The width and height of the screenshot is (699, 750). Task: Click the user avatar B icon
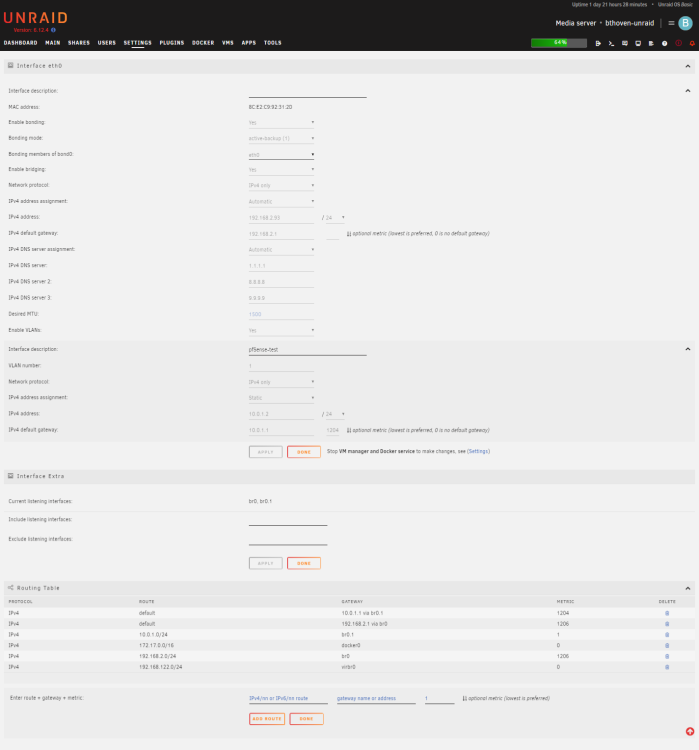(x=685, y=23)
